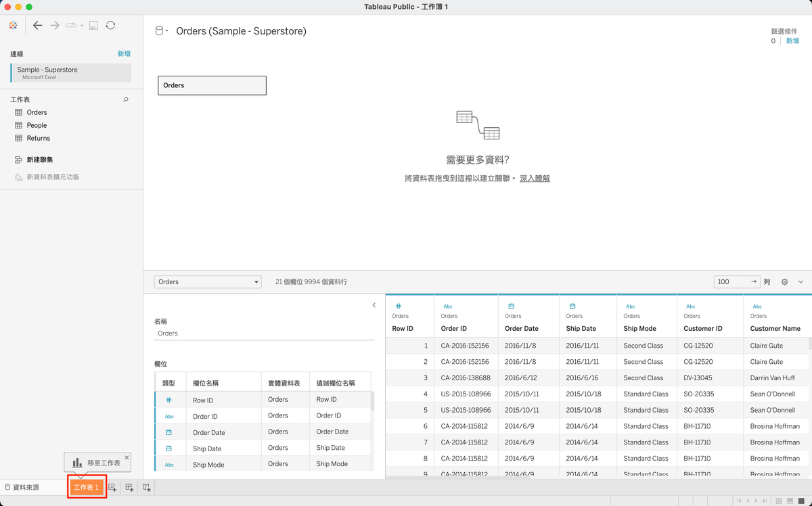Click the Darrin Van Huff customer name cell
This screenshot has height=506, width=812.
(x=773, y=378)
